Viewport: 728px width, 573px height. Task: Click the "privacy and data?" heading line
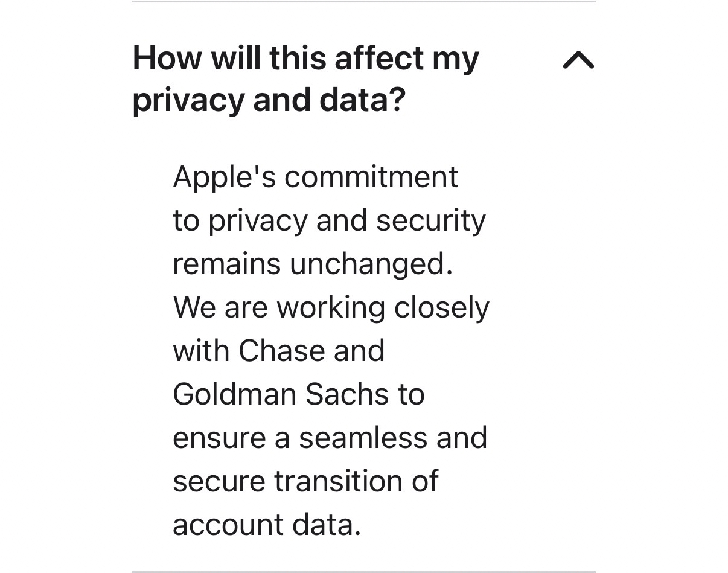click(x=269, y=100)
